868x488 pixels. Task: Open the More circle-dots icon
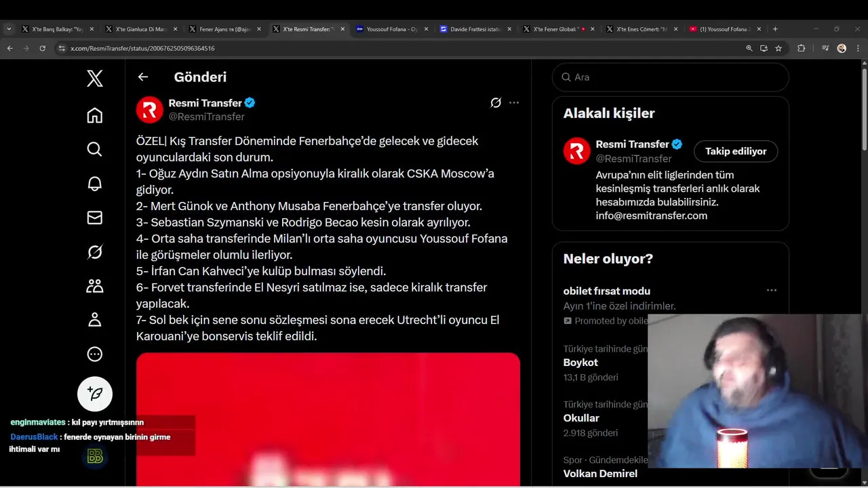[x=95, y=354]
